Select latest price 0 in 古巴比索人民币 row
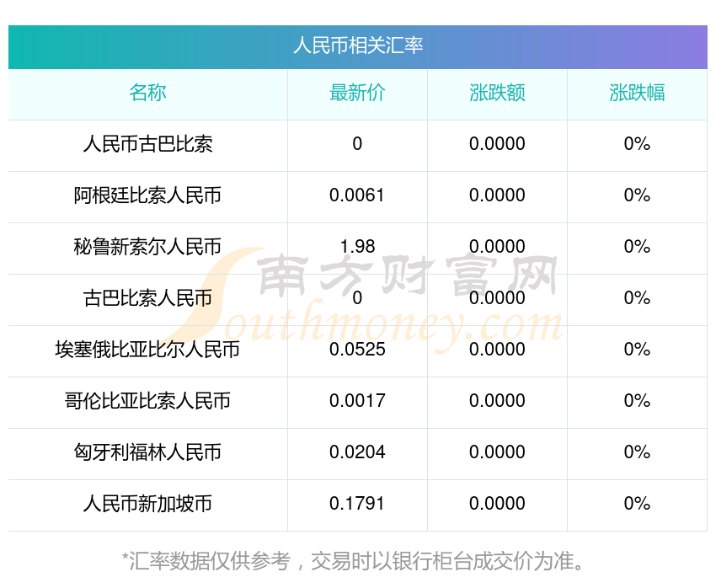 pos(357,298)
